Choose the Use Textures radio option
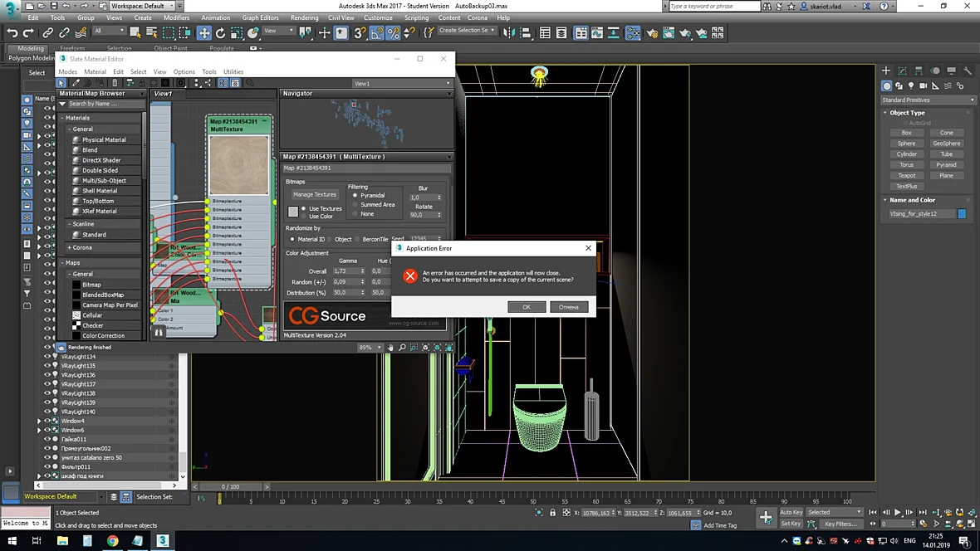 (304, 208)
